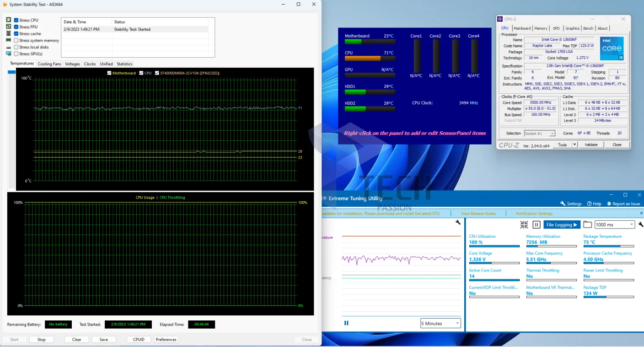Uncheck the Stress CPU checkbox
The height and width of the screenshot is (347, 644).
point(16,20)
